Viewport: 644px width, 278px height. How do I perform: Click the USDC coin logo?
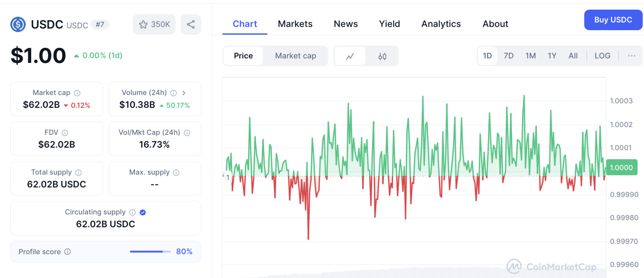coord(18,24)
